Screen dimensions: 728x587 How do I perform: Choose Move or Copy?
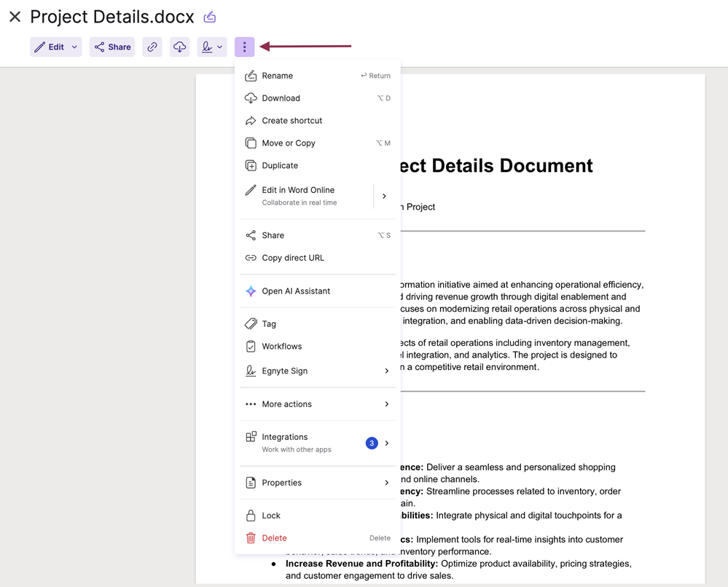(318, 143)
